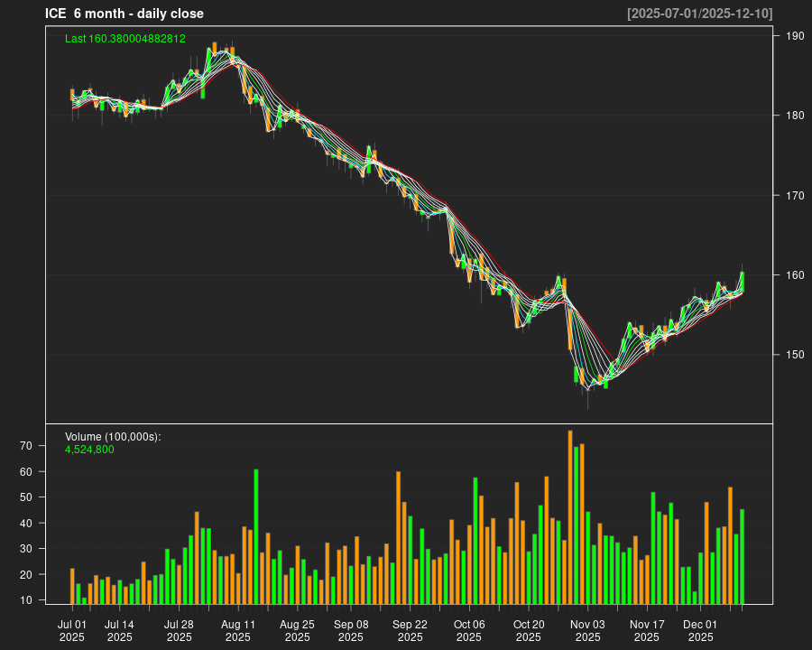Select the Jul 01 2025 date tick label
The image size is (812, 650).
point(72,630)
